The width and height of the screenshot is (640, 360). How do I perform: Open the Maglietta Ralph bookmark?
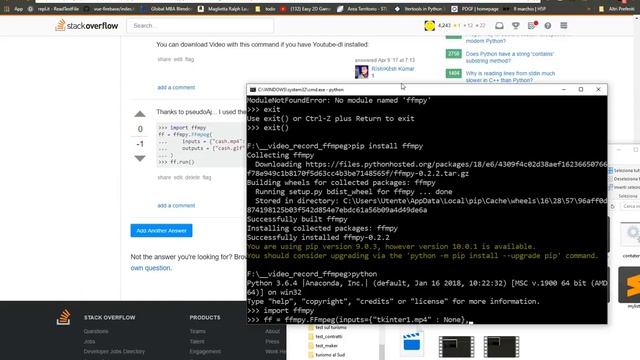pos(224,9)
